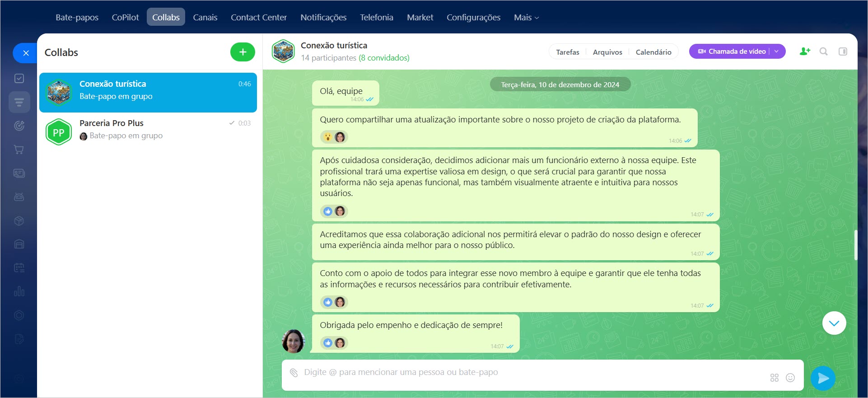Open Tarefas for this collab
The image size is (868, 398).
pos(568,52)
